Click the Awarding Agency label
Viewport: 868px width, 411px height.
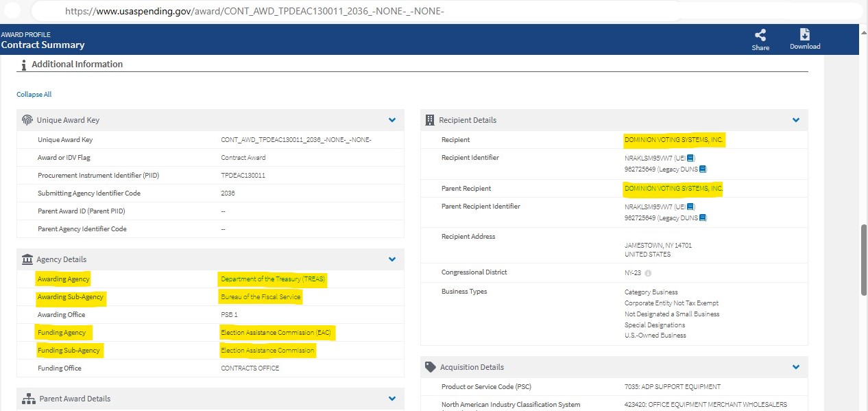pyautogui.click(x=63, y=279)
